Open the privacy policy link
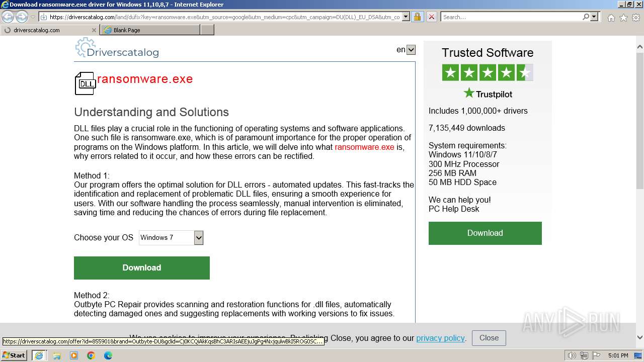Viewport: 644px width, 362px height. pyautogui.click(x=440, y=338)
